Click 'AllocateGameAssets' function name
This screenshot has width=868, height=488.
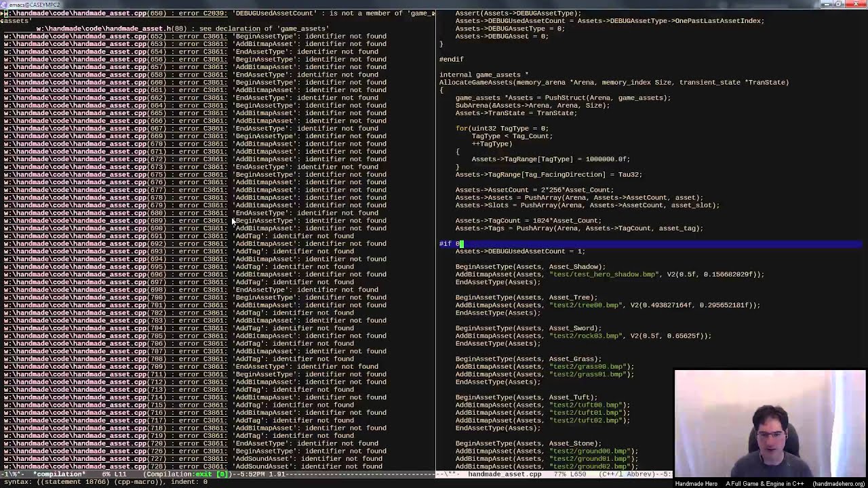(475, 82)
